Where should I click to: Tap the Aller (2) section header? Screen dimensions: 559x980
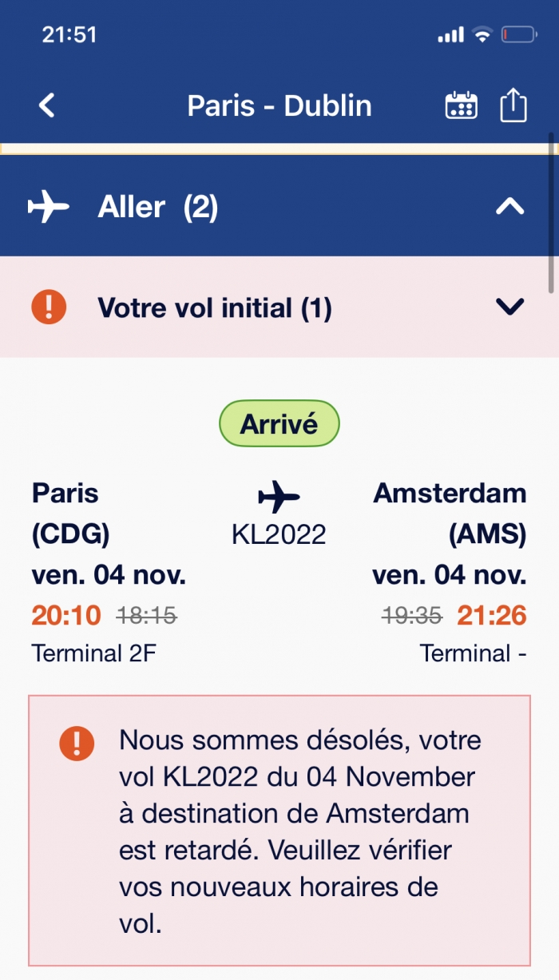279,206
